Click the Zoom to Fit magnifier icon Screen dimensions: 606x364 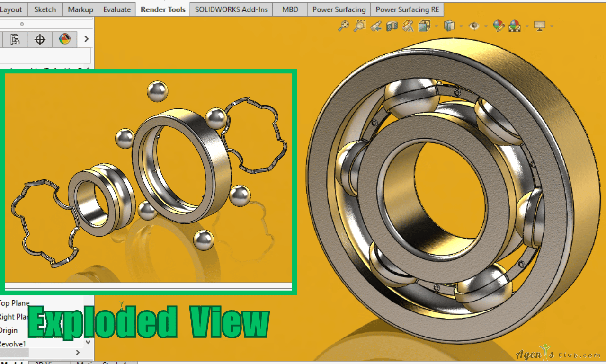tap(343, 26)
